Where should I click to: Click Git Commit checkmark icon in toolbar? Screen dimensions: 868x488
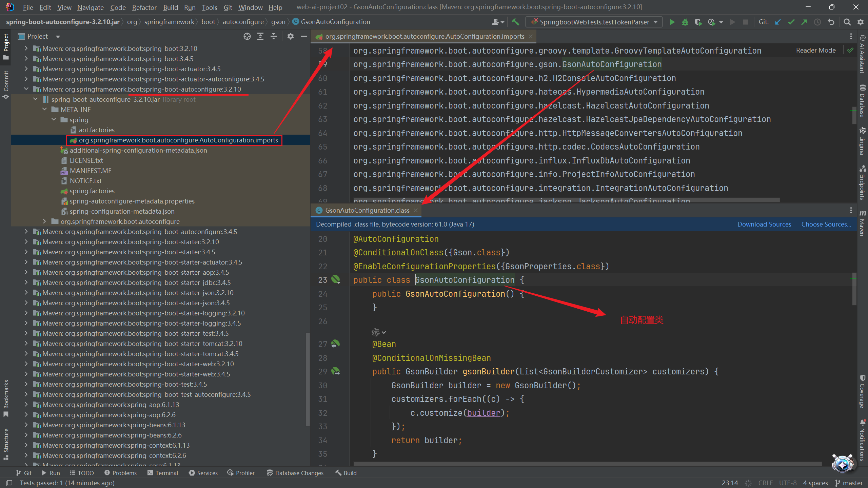[x=791, y=22]
